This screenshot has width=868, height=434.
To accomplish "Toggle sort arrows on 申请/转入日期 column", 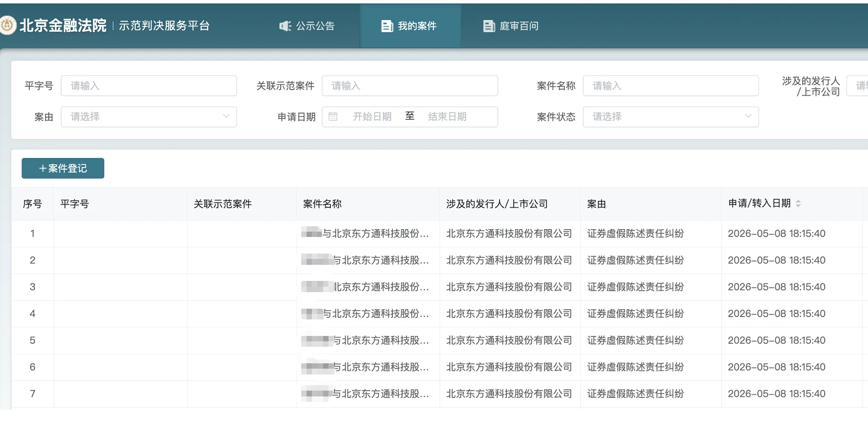I will coord(798,204).
